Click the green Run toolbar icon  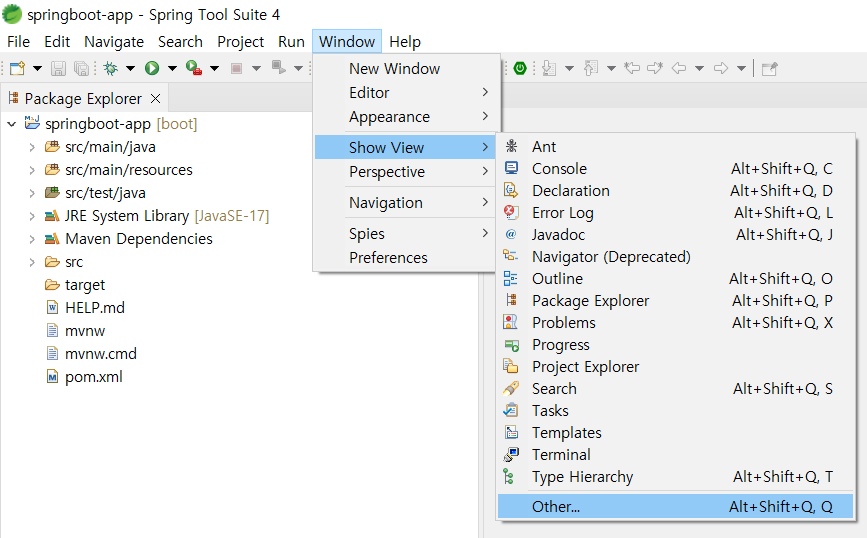click(152, 68)
